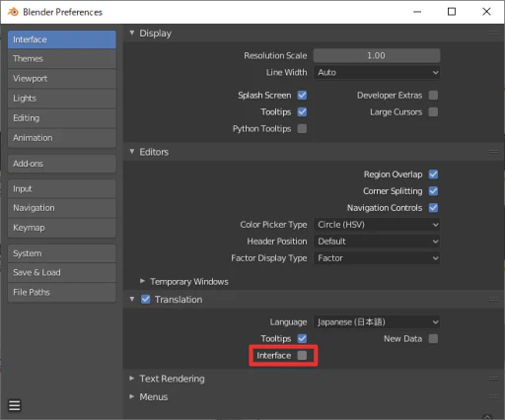Enable Developer Extras
This screenshot has width=505, height=420.
[433, 96]
